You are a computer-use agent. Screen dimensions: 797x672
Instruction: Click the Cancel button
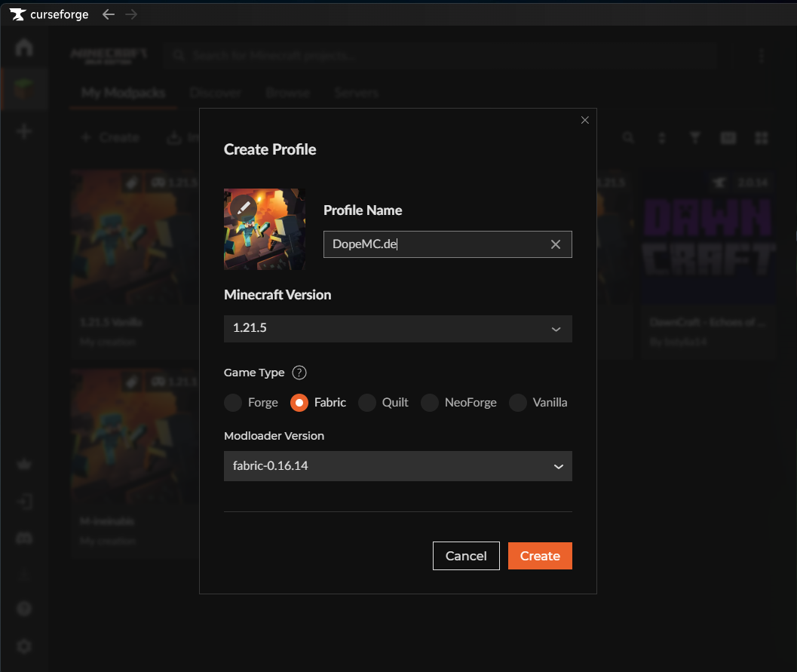point(466,556)
